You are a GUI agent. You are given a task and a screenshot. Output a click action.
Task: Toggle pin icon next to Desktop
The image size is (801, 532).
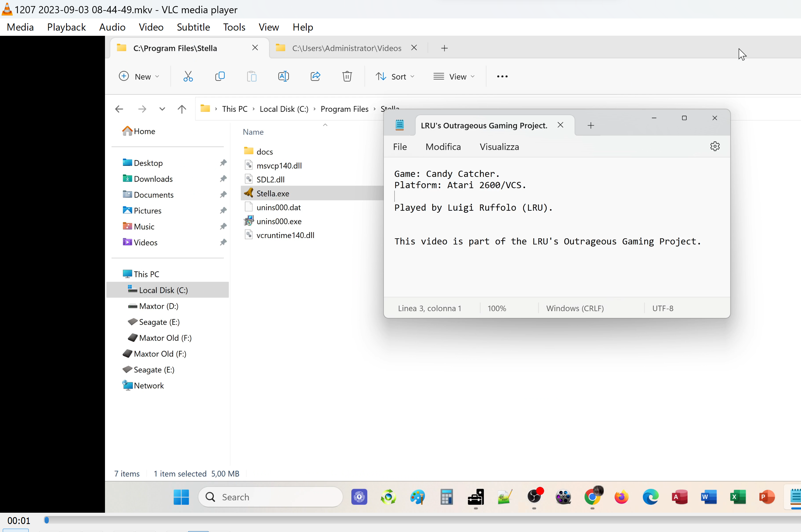[x=223, y=163]
